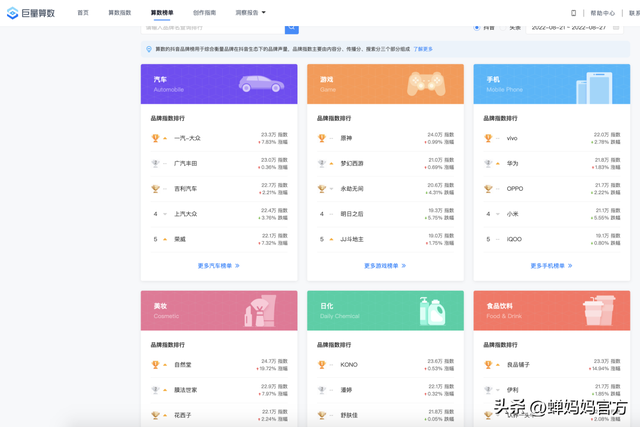The height and width of the screenshot is (427, 640).
Task: Click the down arrow beside 上汽大众
Action: pos(165,214)
